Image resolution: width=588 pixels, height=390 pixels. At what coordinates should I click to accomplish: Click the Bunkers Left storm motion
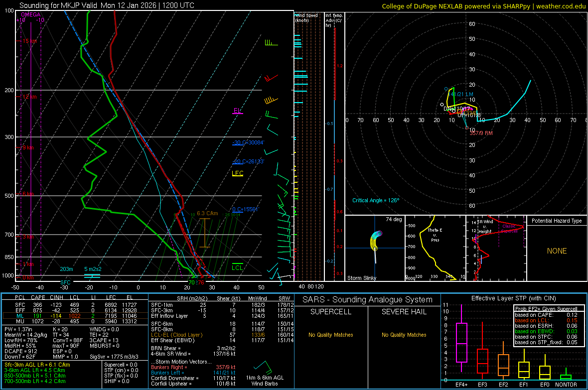tap(193, 373)
